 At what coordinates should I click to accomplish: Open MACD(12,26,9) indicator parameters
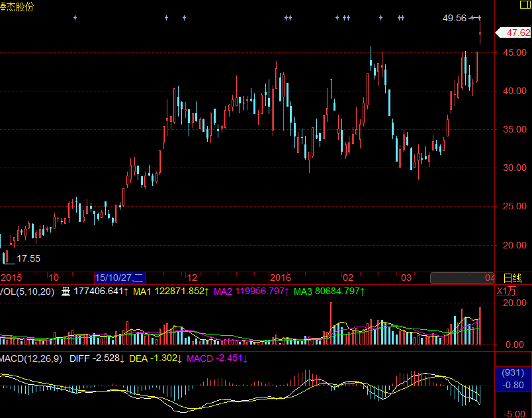click(32, 358)
